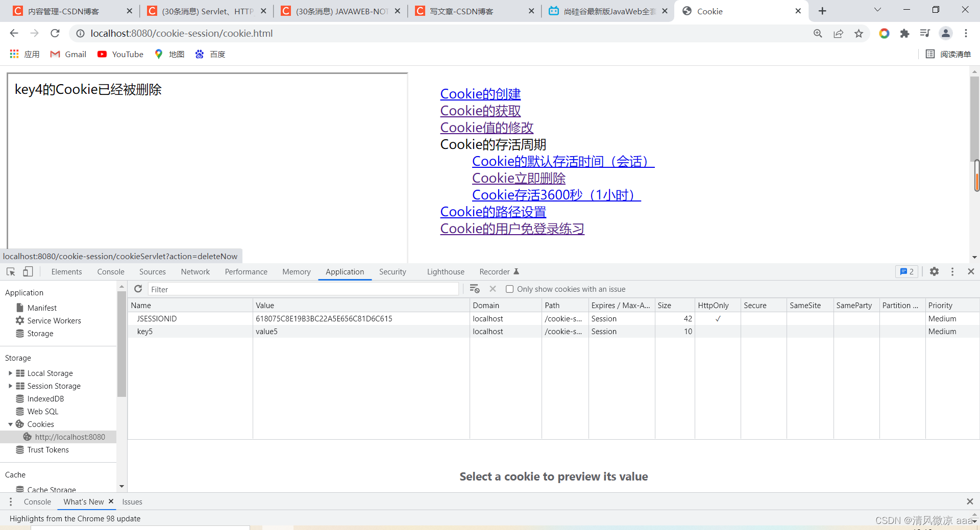Share this page via the share icon

point(838,33)
